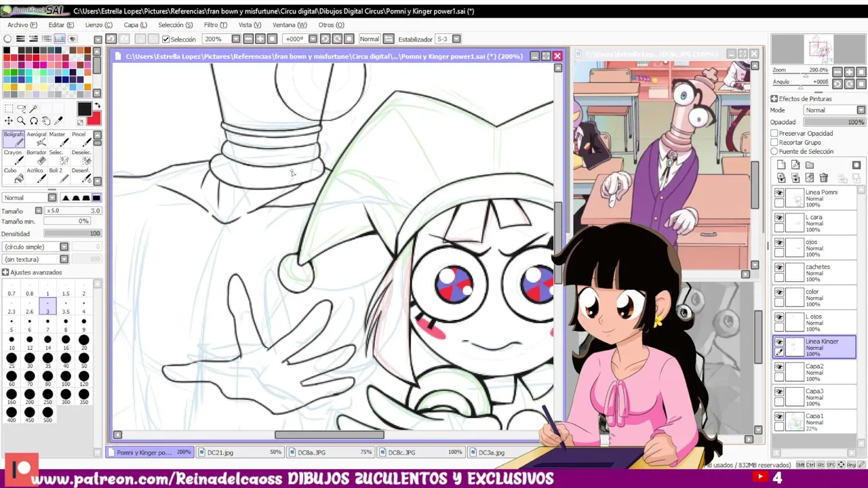Screen dimensions: 868x488
Task: Open the Ventana menu
Action: point(290,25)
